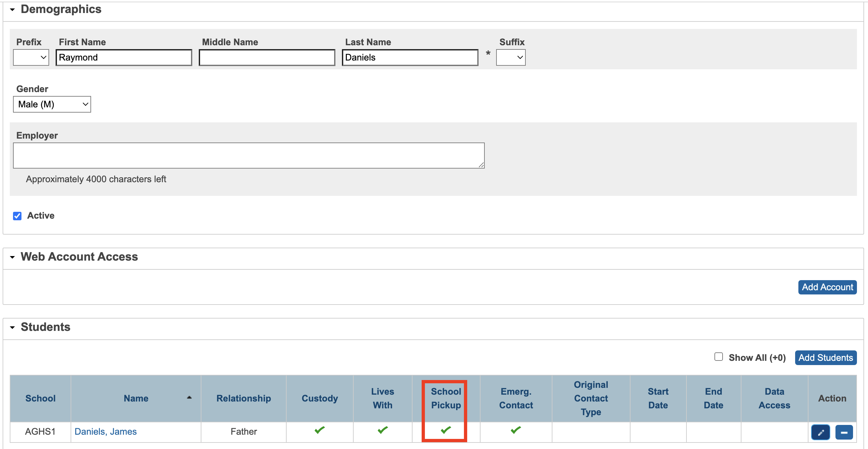The image size is (868, 449).
Task: Uncheck the Active checkbox
Action: [x=17, y=216]
